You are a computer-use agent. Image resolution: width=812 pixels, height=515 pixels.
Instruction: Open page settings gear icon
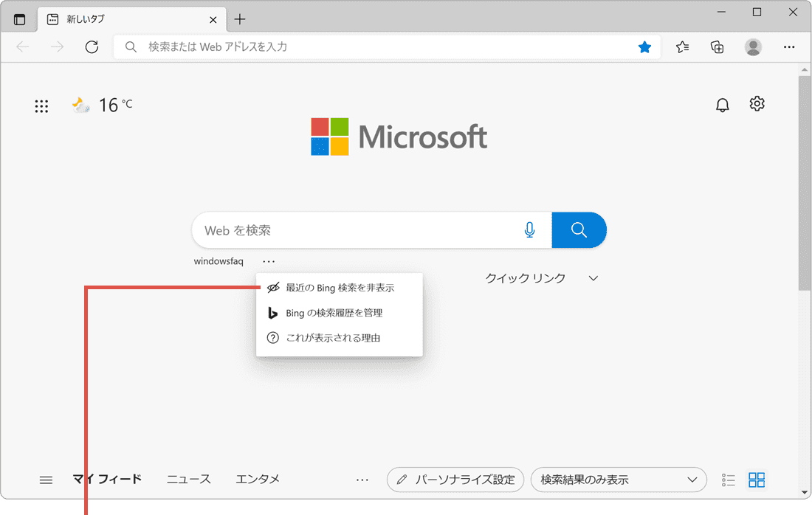tap(757, 103)
